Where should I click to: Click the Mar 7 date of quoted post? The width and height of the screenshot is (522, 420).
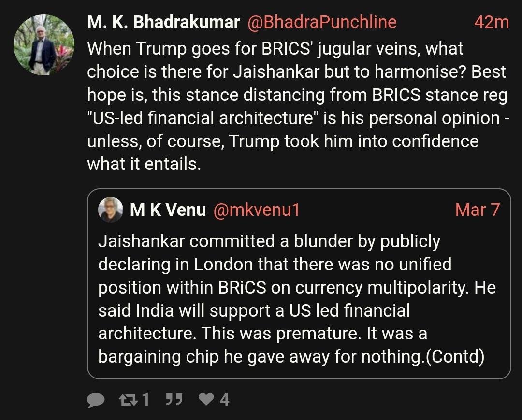(477, 210)
